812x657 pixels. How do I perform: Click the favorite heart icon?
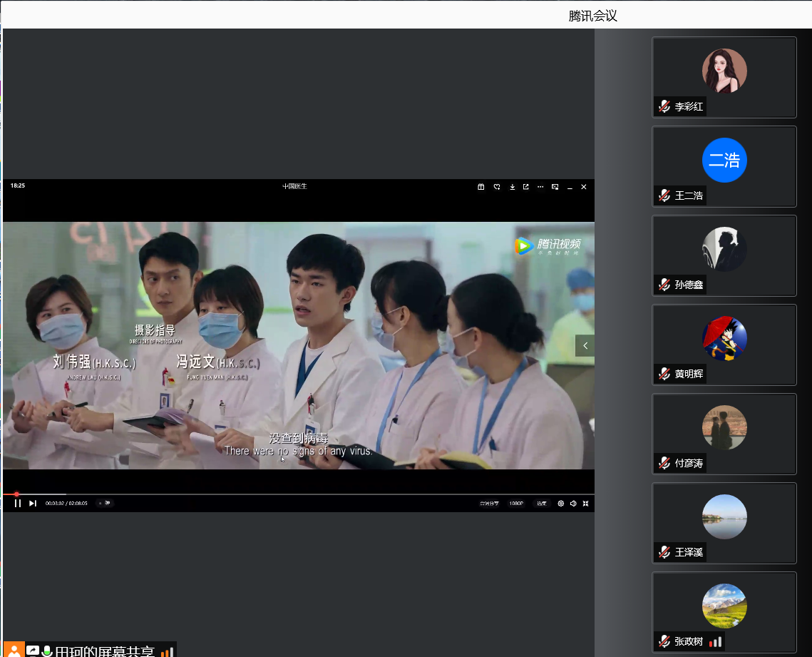point(497,187)
